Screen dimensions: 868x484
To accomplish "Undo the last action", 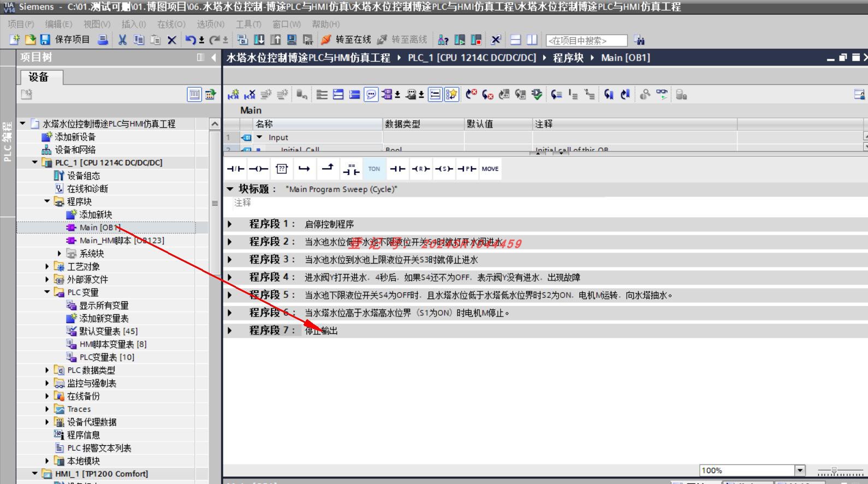I will click(191, 40).
